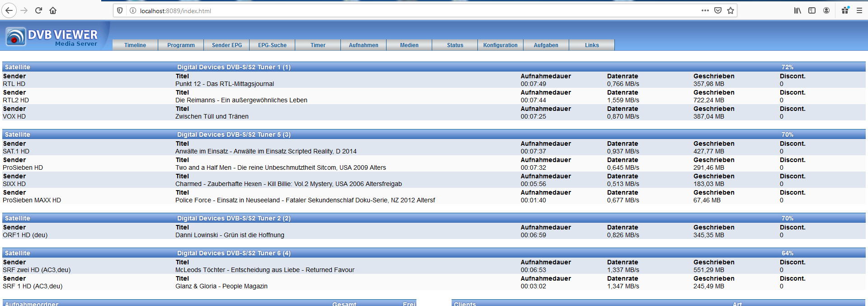Go back with the browser back arrow
The image size is (868, 306).
9,10
